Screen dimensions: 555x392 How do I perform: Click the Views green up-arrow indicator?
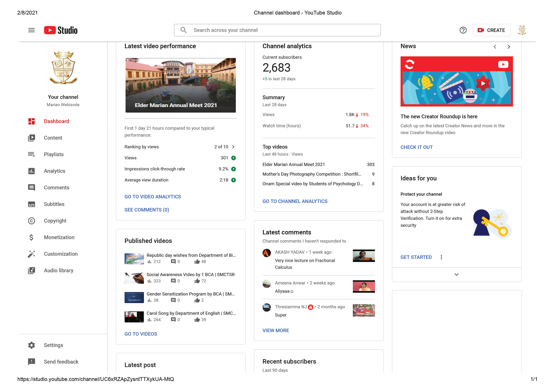(233, 158)
